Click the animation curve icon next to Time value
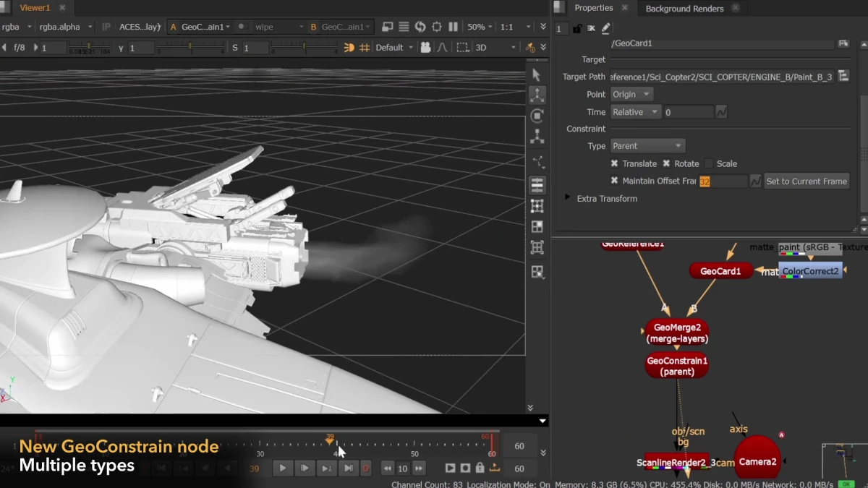This screenshot has width=868, height=488. click(x=721, y=112)
